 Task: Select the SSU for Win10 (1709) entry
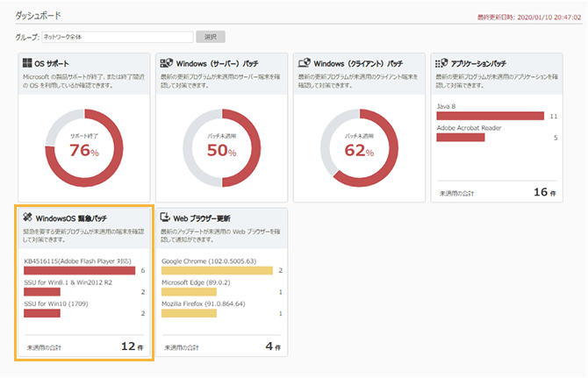(42, 312)
